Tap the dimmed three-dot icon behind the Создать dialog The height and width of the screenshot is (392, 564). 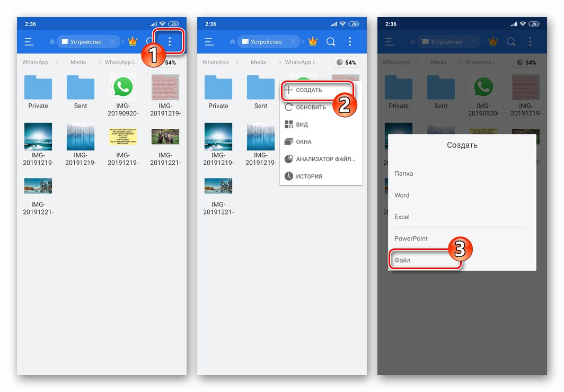(530, 42)
